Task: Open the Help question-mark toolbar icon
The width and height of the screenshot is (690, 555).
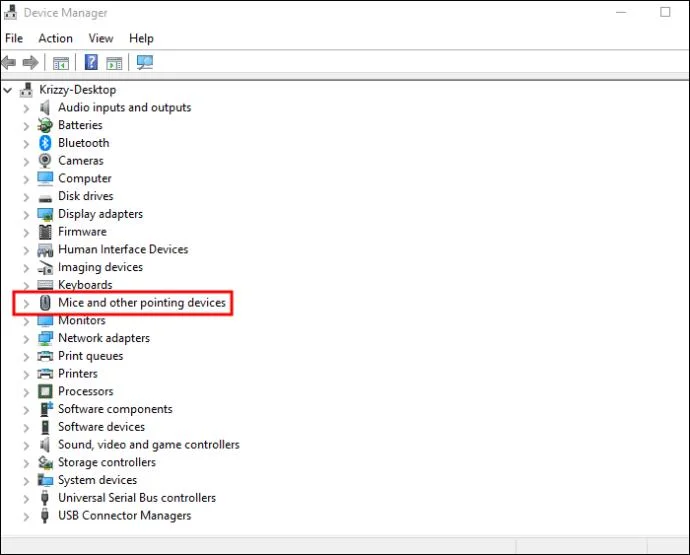Action: point(91,62)
